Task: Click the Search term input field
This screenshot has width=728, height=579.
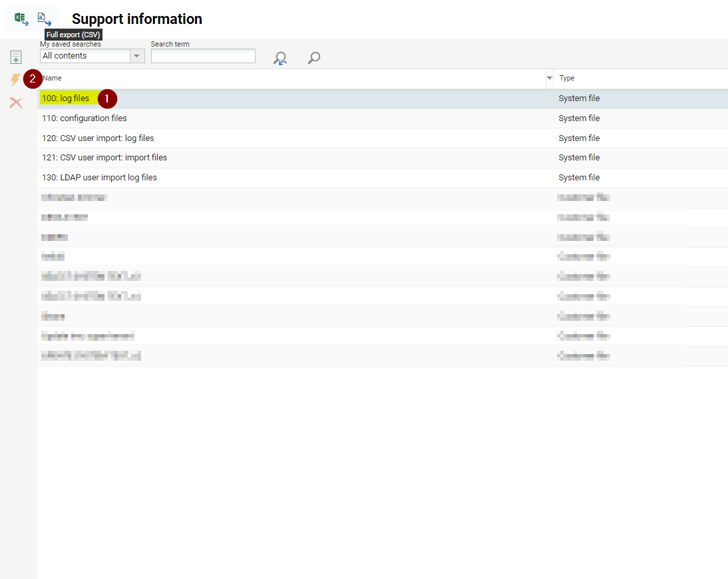Action: tap(203, 56)
